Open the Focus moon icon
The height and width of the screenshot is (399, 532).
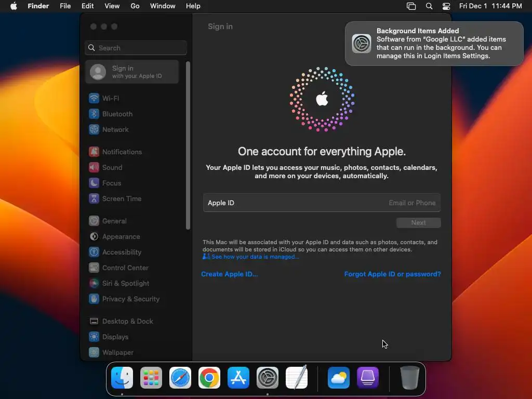click(94, 183)
